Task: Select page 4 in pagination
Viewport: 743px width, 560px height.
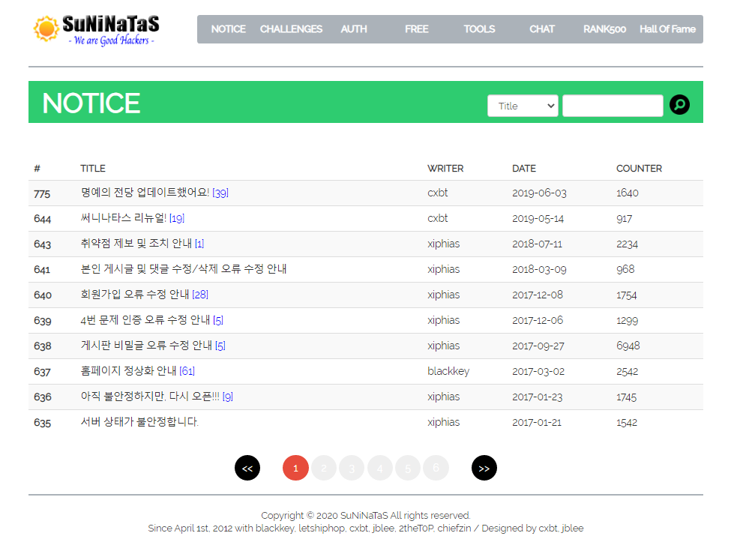Action: [x=379, y=468]
